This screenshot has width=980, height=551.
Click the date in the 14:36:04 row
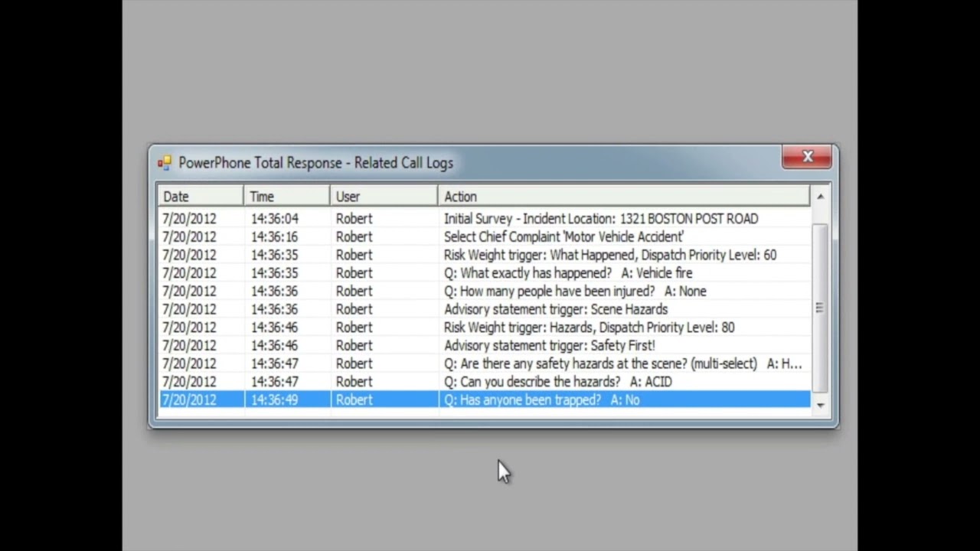tap(189, 219)
